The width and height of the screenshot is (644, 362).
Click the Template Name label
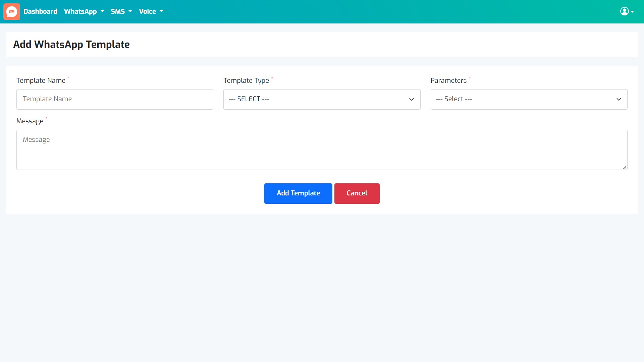[41, 80]
